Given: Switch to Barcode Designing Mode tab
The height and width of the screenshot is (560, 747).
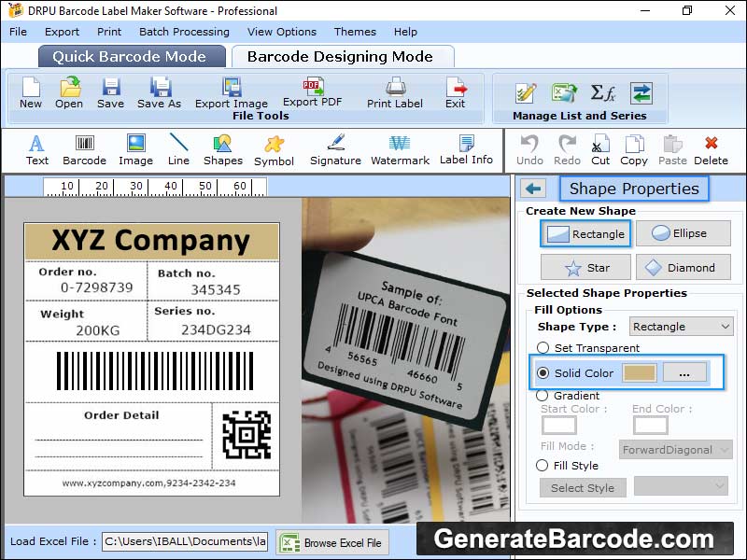Looking at the screenshot, I should click(340, 56).
